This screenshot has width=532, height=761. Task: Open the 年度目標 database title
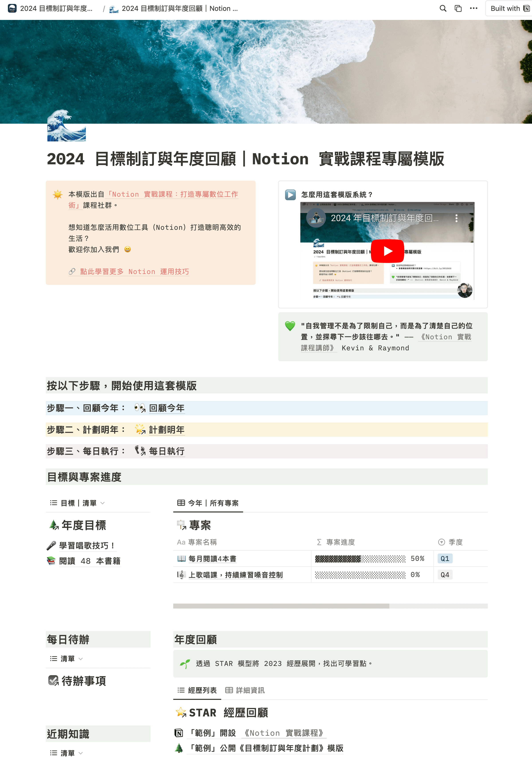point(84,525)
